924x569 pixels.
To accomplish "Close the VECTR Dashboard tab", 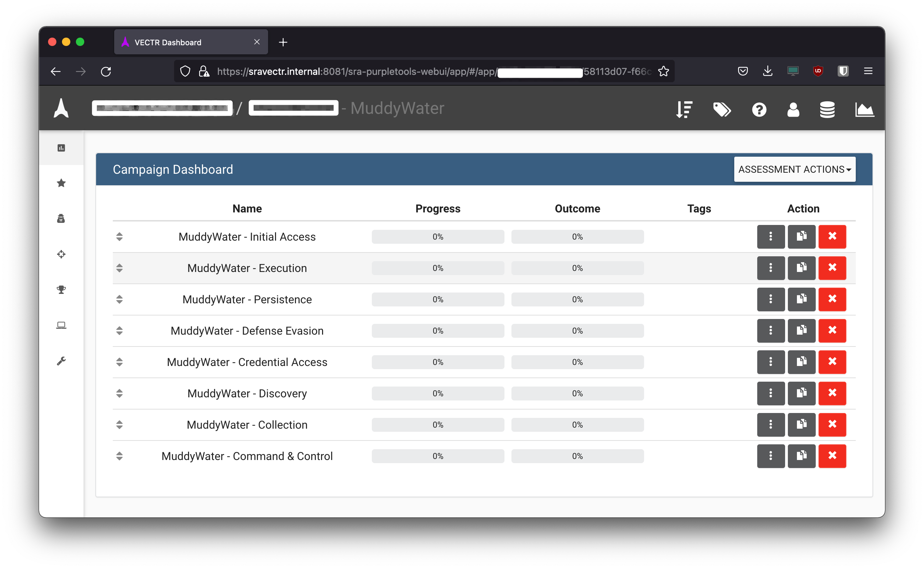I will (x=257, y=42).
